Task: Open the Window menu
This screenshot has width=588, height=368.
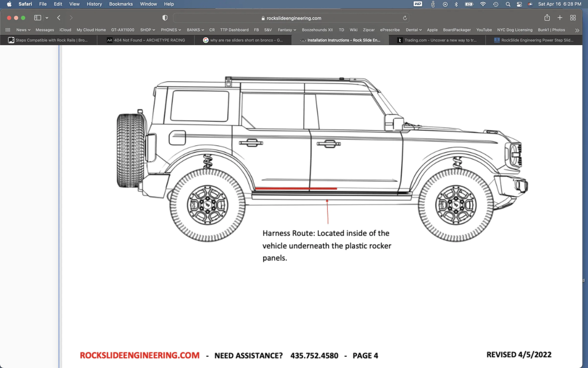Action: [148, 4]
